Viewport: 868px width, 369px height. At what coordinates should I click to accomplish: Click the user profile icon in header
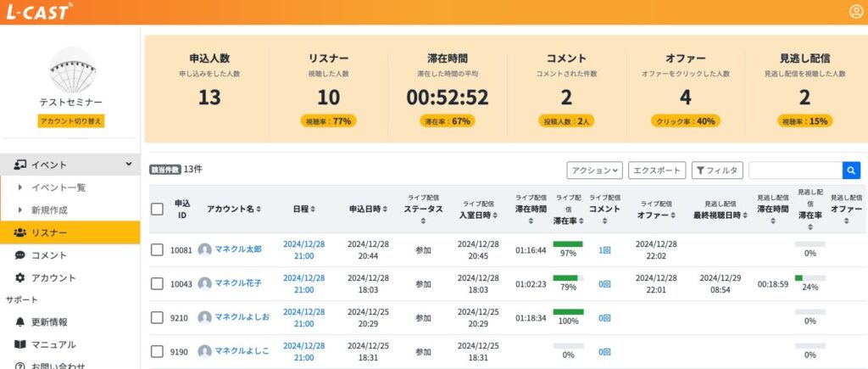(x=855, y=11)
